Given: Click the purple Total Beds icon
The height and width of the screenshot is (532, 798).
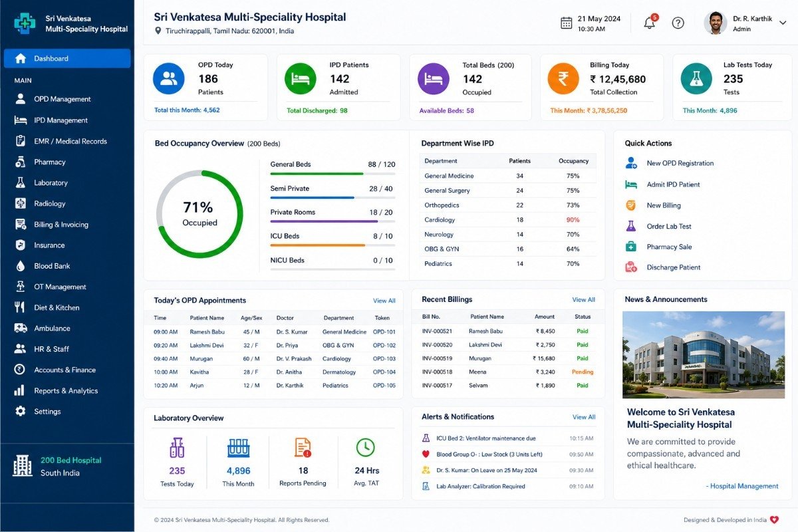Looking at the screenshot, I should (x=433, y=79).
